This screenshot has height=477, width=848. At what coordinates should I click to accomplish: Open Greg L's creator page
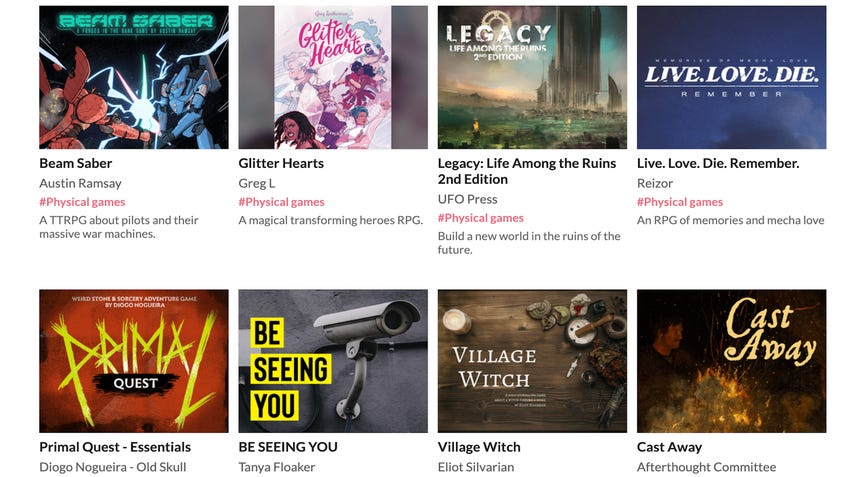coord(257,183)
